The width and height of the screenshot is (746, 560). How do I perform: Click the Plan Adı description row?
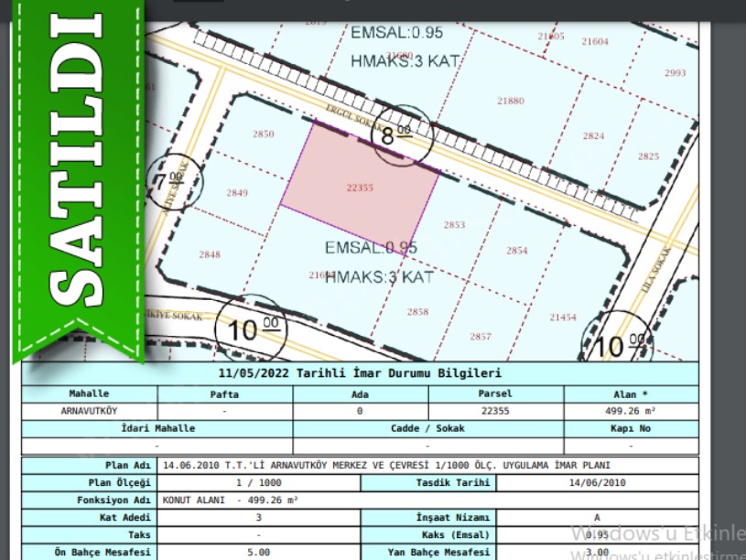click(x=398, y=466)
